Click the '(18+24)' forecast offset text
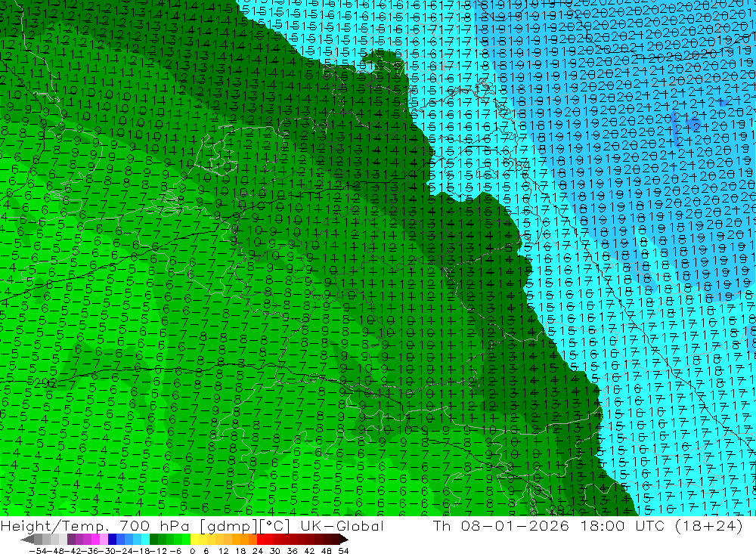This screenshot has width=756, height=554. [x=709, y=526]
